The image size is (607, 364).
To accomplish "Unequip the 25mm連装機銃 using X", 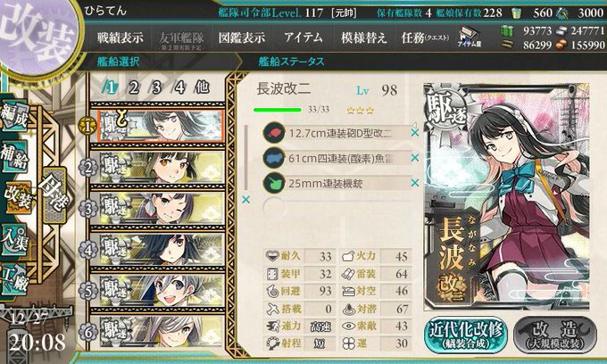I will [x=414, y=183].
